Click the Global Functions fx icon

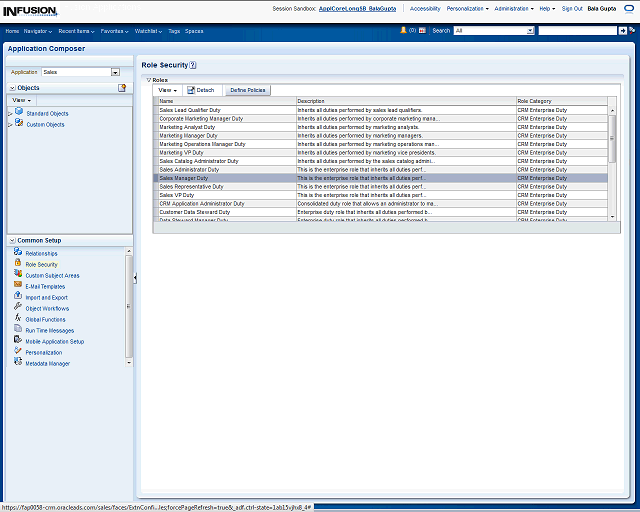18,319
